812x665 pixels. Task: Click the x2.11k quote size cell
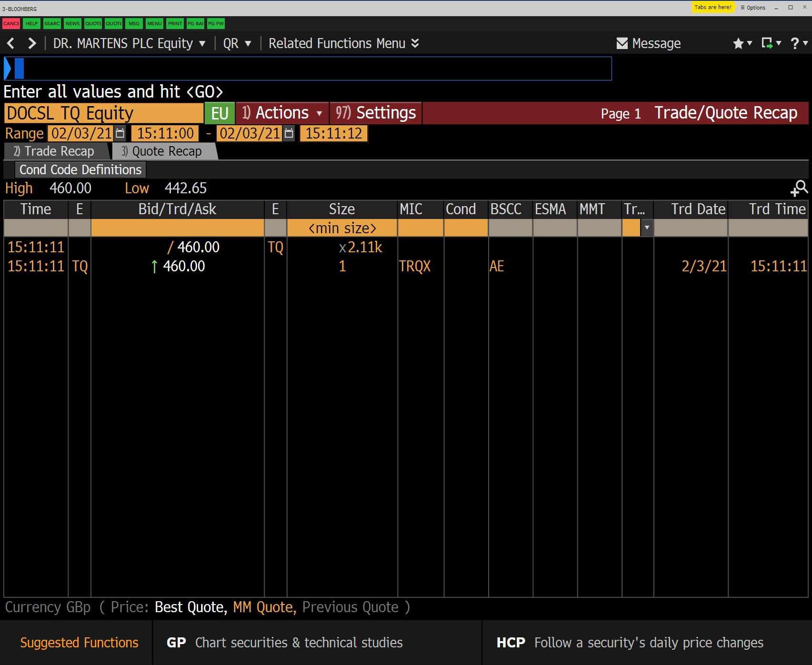pos(361,248)
